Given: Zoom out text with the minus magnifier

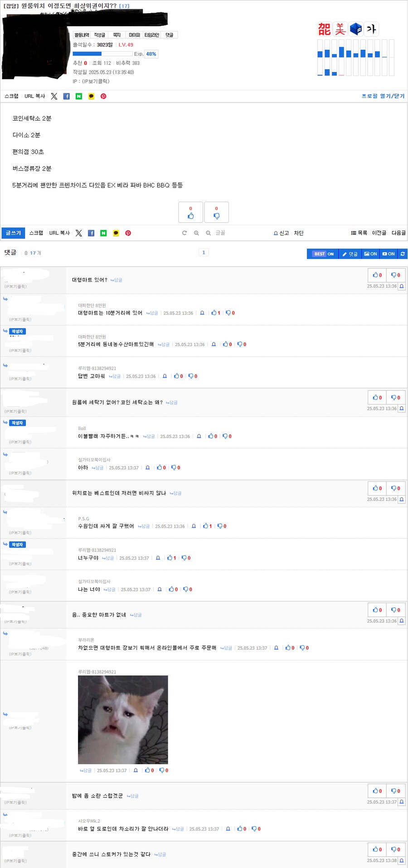Looking at the screenshot, I should coord(208,233).
